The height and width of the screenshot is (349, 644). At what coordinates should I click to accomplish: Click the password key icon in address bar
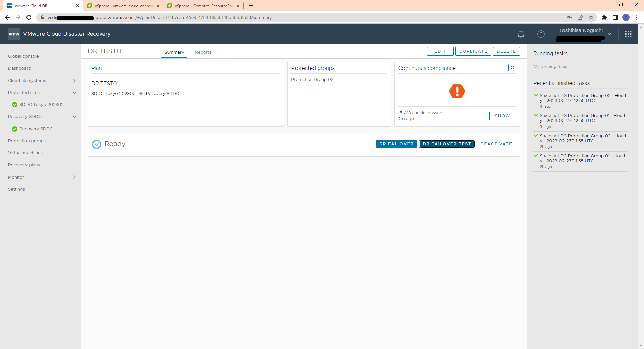click(570, 17)
